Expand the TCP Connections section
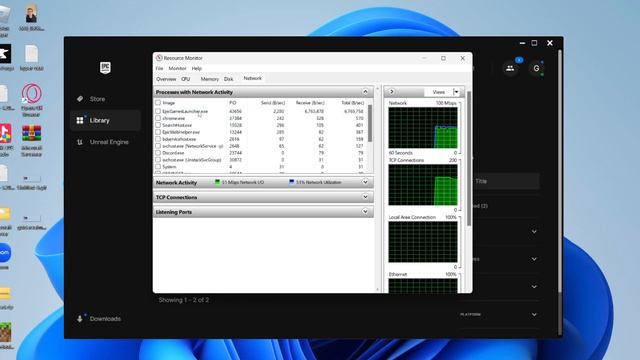Screen dimensions: 640x360 click(365, 197)
